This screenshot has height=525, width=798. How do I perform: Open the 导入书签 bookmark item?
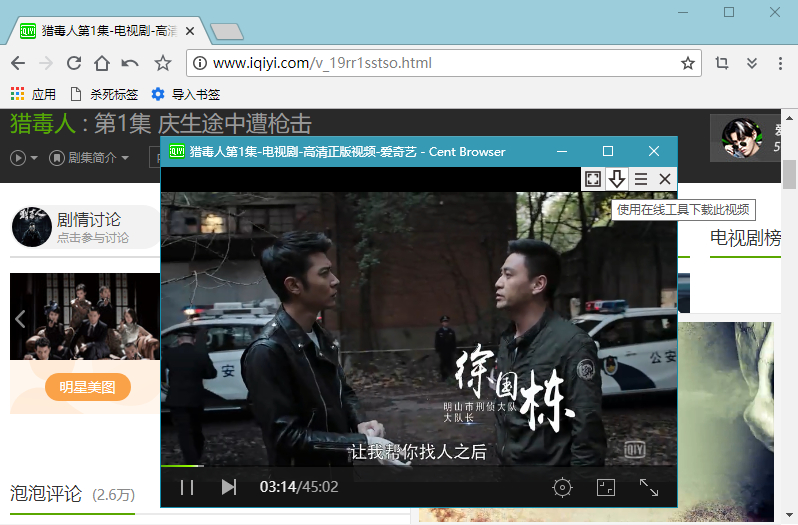pyautogui.click(x=186, y=95)
